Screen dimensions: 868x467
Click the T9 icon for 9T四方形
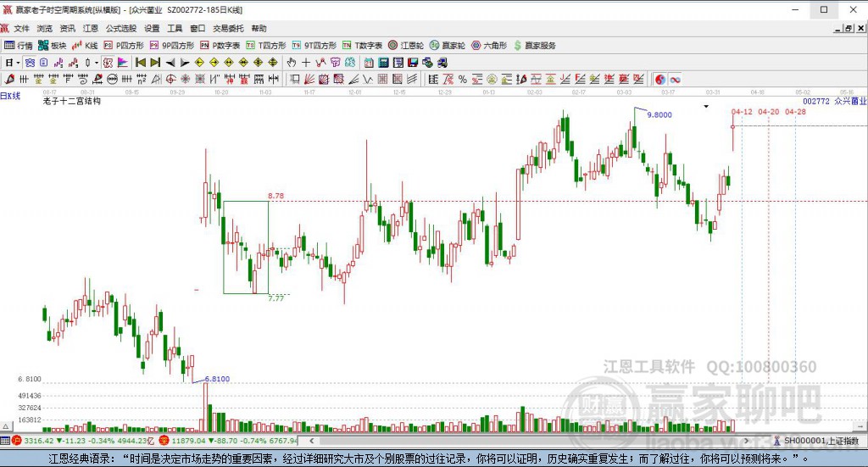(x=297, y=46)
